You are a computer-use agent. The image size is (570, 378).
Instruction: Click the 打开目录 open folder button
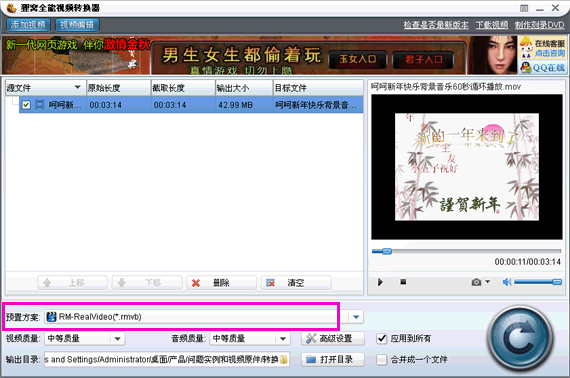coord(333,359)
